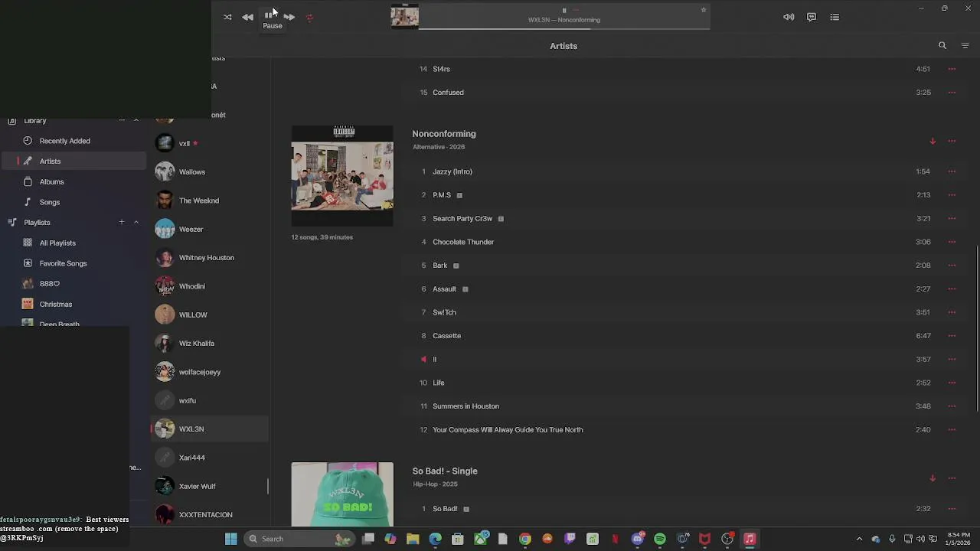Download the Nonconforming album
Image resolution: width=980 pixels, height=551 pixels.
click(x=933, y=141)
